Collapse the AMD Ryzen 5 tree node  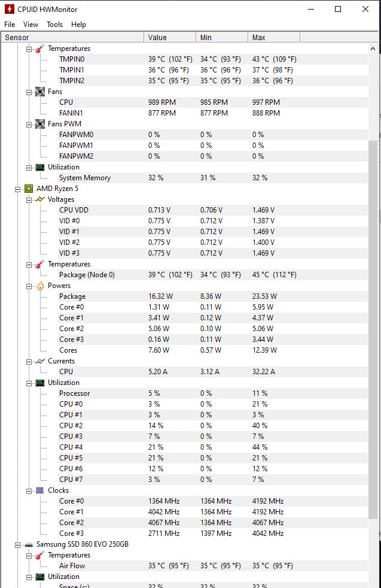[x=17, y=189]
